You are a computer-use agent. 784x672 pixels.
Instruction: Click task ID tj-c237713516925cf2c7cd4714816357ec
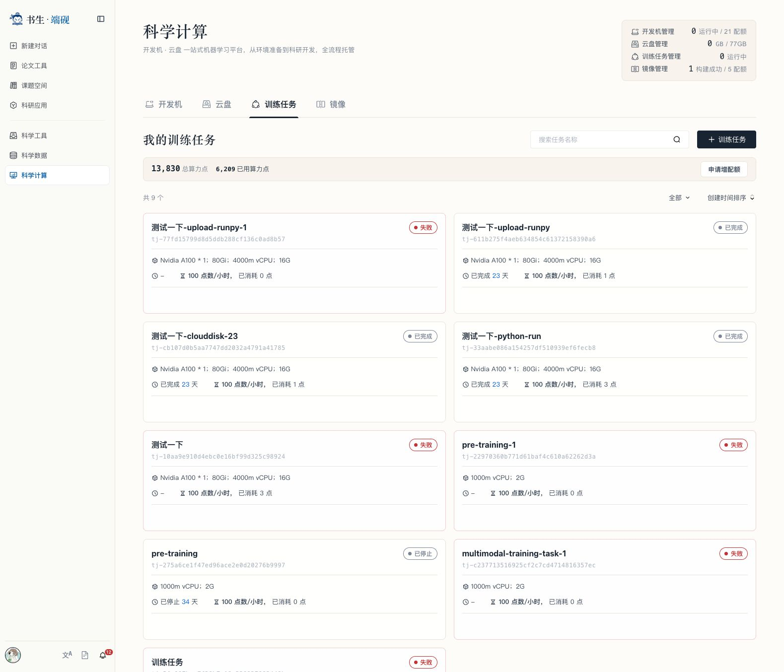click(x=529, y=565)
